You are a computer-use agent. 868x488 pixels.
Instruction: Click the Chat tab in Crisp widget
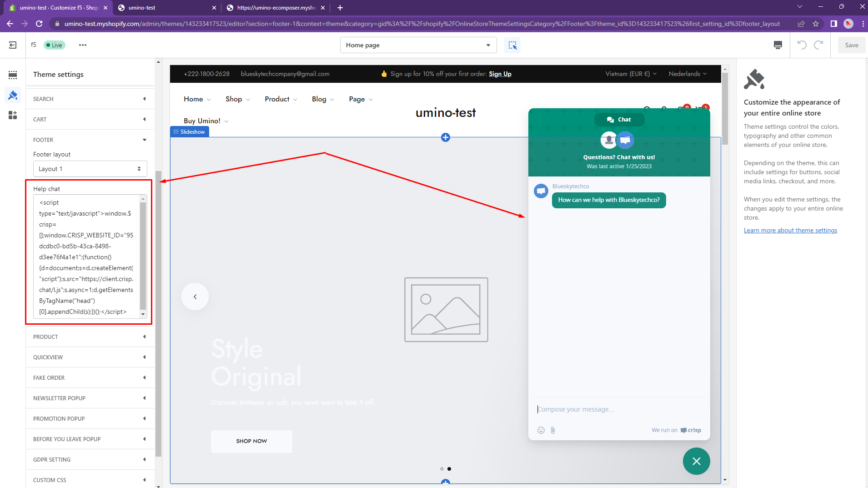coord(619,120)
